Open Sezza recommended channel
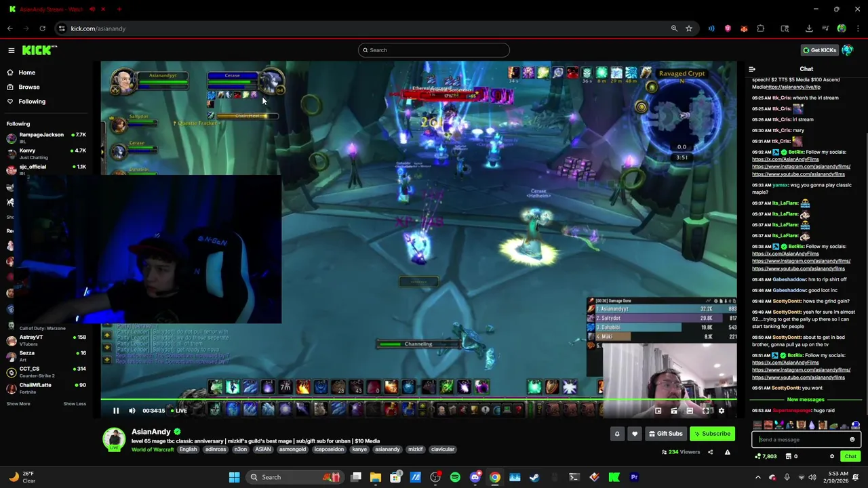Screen dimensions: 868x488 click(46, 356)
